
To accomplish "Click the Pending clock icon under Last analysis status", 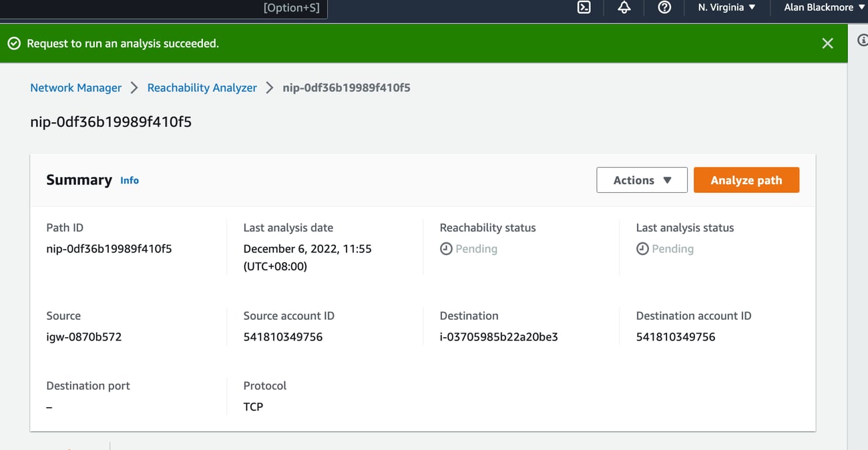I will (x=642, y=248).
